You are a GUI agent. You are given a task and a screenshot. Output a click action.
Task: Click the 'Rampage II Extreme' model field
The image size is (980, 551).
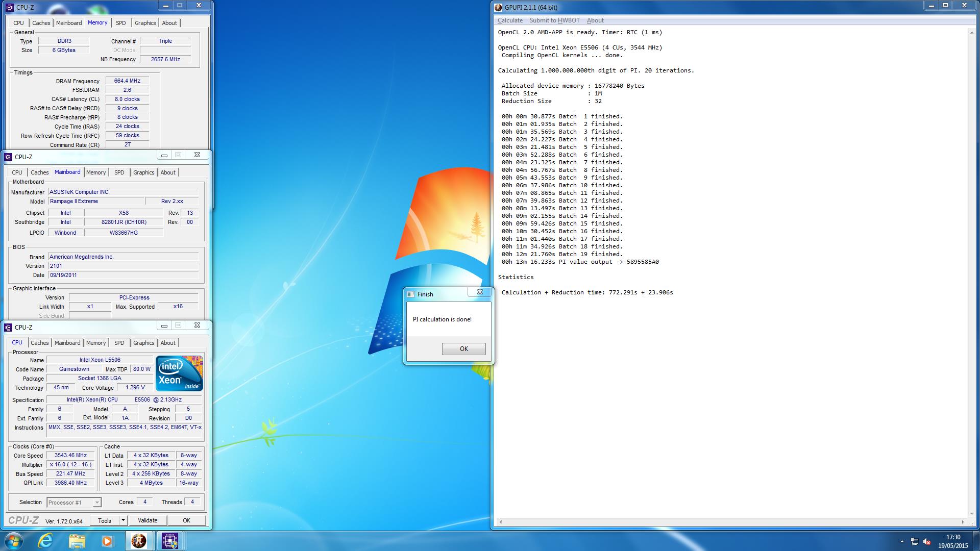tap(96, 202)
